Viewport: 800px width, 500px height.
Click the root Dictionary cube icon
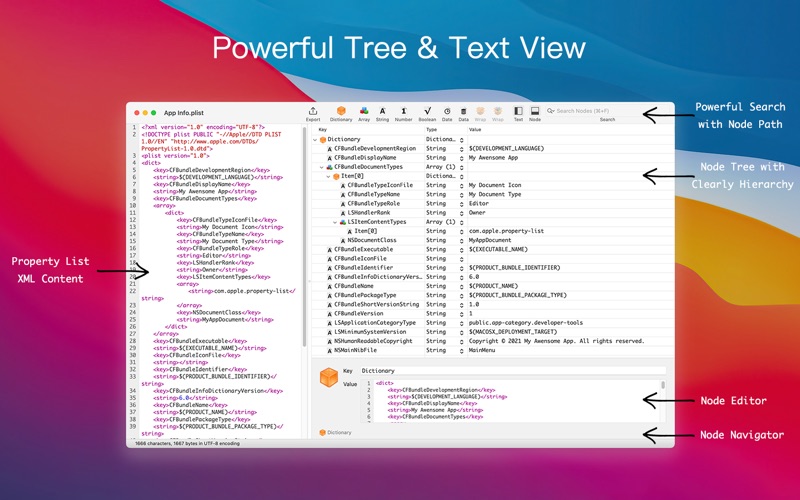click(323, 140)
